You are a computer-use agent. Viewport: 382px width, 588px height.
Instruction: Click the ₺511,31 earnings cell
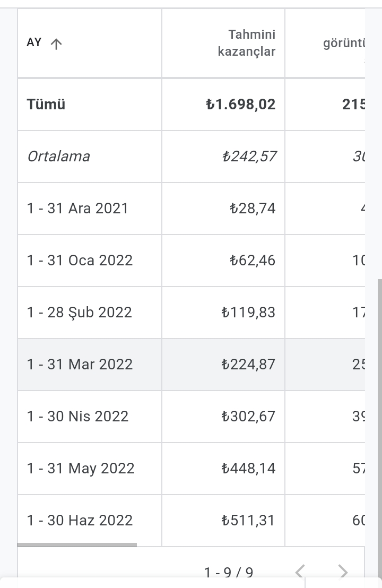pyautogui.click(x=248, y=521)
